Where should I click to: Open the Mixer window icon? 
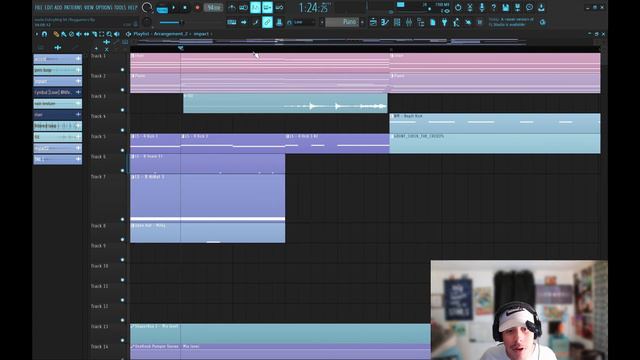(x=409, y=22)
